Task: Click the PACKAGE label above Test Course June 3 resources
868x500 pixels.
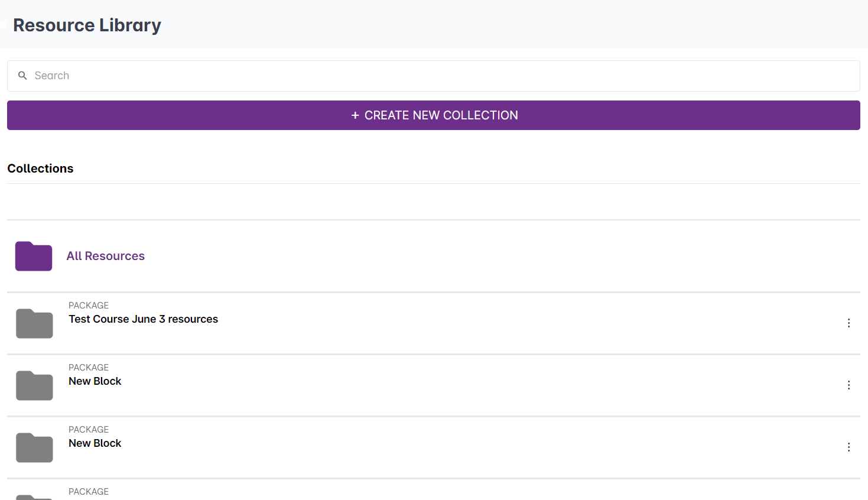Action: click(x=89, y=306)
